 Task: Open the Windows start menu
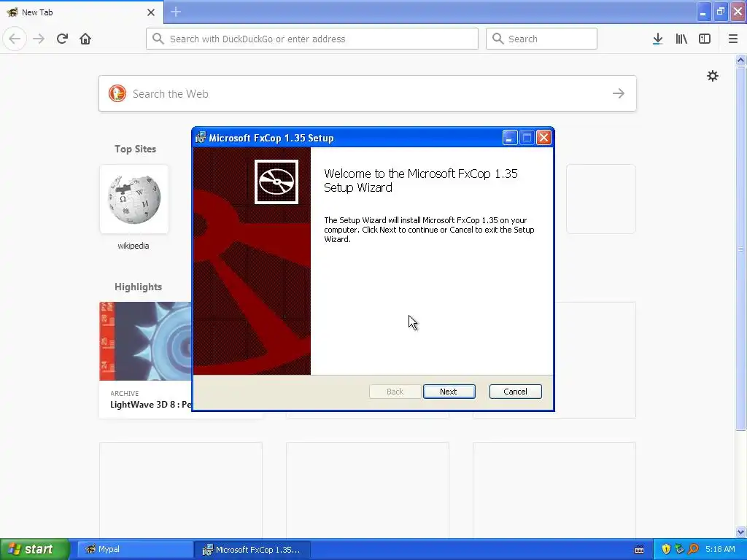click(35, 549)
